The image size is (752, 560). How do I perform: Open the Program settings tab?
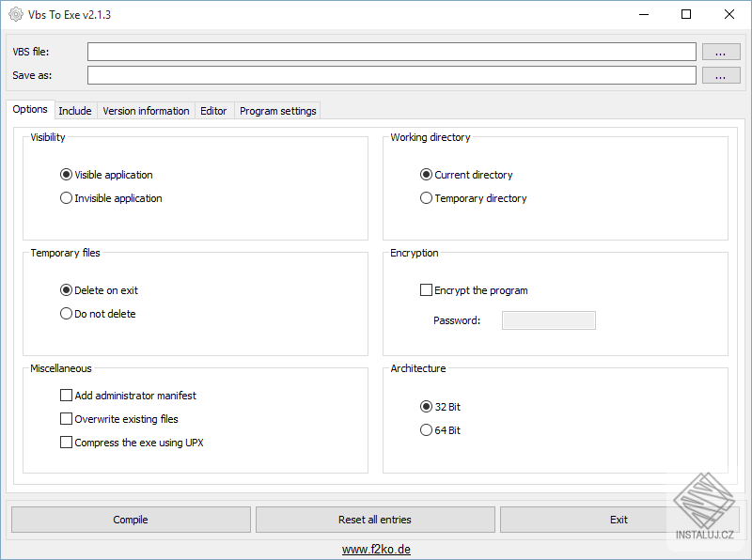[x=277, y=111]
